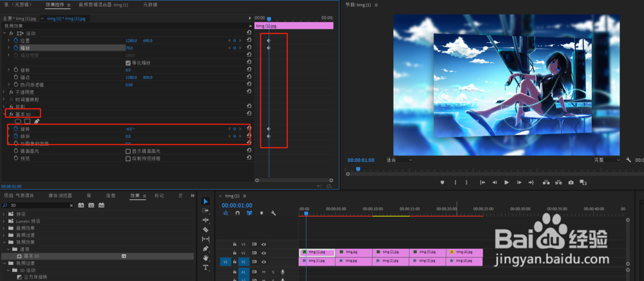This screenshot has height=281, width=644.
Task: Toggle 镜面高光 animation stopwatch
Action: pyautogui.click(x=16, y=151)
